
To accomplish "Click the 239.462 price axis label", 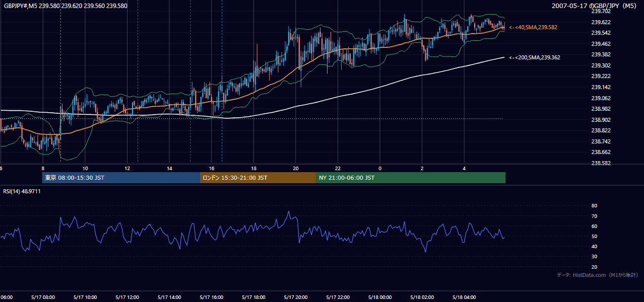I will 601,44.
